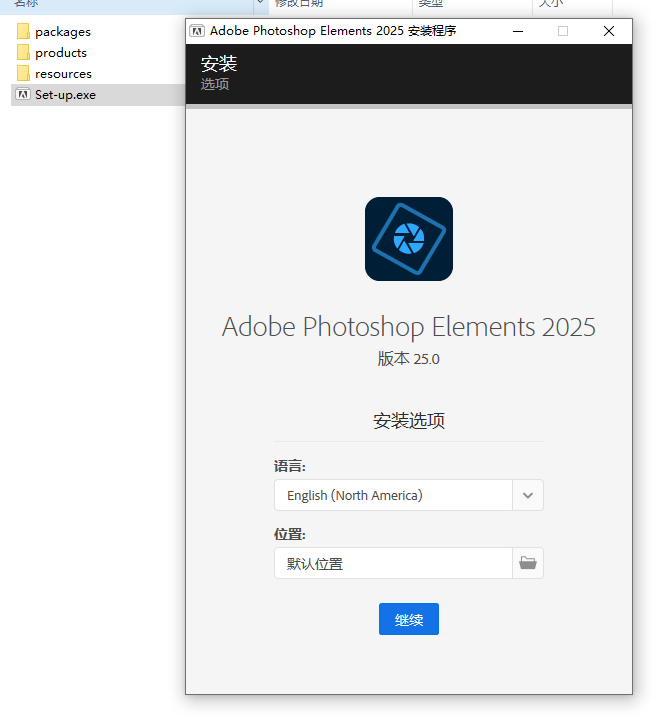Click the 默认位置 location field
The height and width of the screenshot is (720, 653).
coord(394,563)
